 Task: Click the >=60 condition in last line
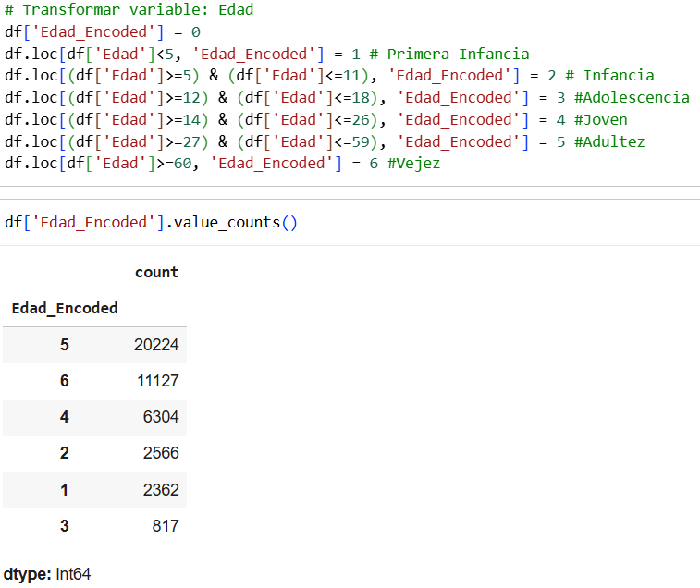point(173,163)
